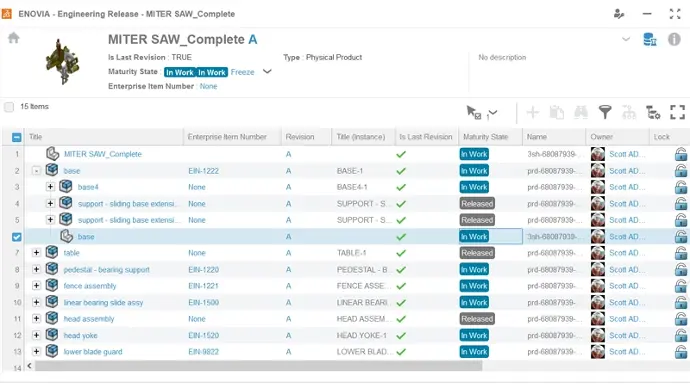The width and height of the screenshot is (690, 388).
Task: Expand the table node
Action: click(x=37, y=253)
